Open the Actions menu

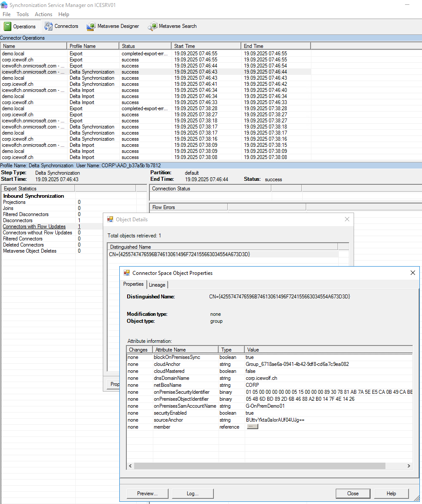tap(44, 14)
